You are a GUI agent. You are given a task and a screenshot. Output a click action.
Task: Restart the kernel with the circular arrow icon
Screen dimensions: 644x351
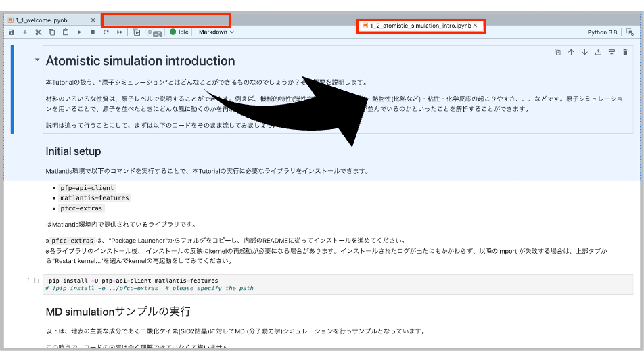click(x=106, y=32)
